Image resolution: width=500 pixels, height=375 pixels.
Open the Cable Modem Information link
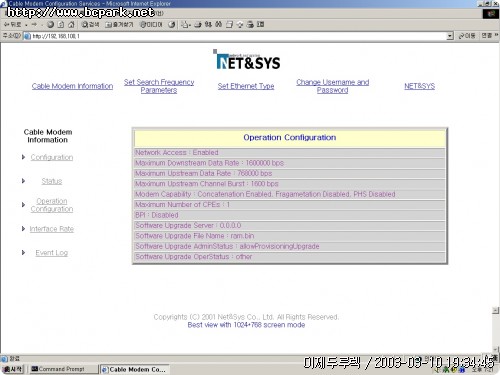72,86
